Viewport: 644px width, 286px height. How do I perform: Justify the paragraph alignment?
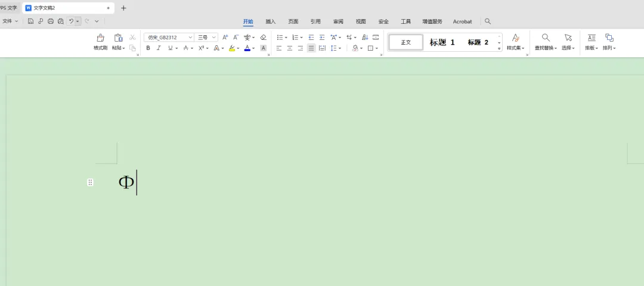pyautogui.click(x=311, y=48)
